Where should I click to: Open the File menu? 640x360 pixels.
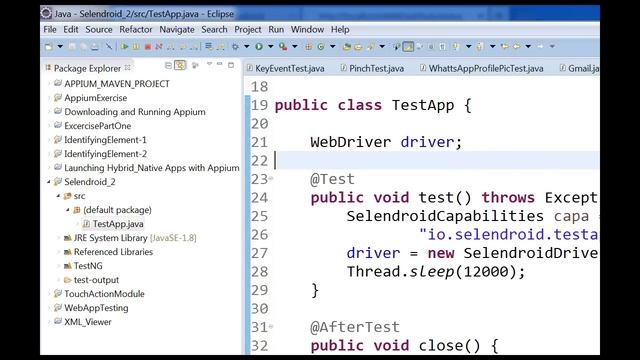50,29
